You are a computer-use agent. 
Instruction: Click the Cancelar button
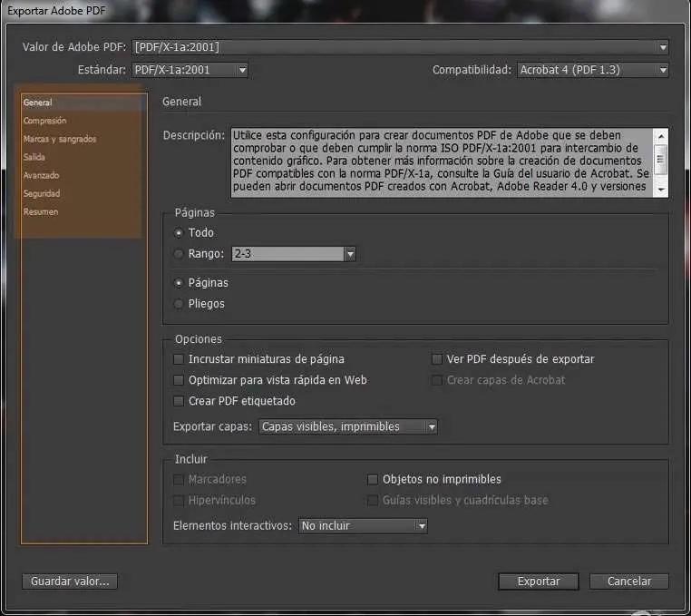(628, 582)
